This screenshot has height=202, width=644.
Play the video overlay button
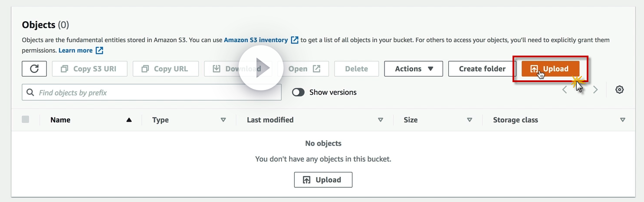coord(261,68)
